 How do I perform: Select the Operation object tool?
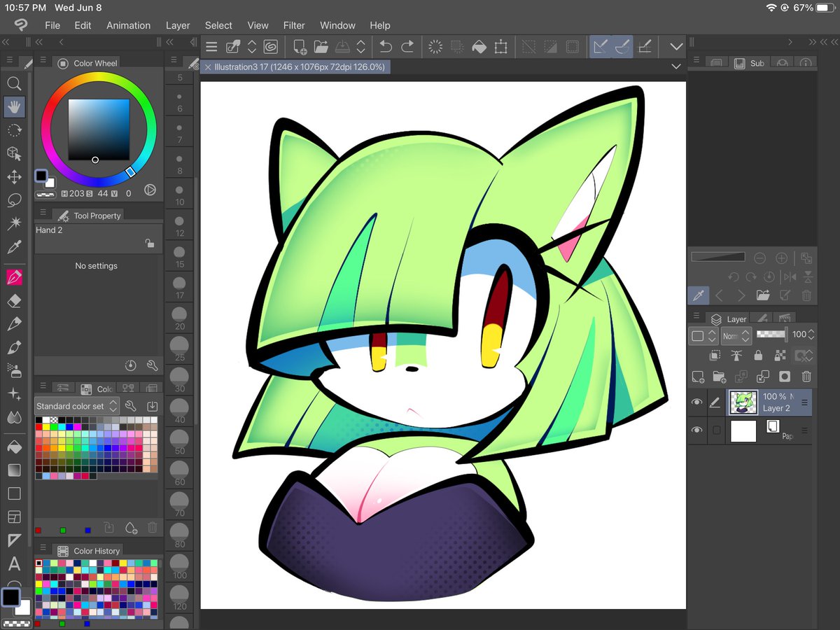14,153
